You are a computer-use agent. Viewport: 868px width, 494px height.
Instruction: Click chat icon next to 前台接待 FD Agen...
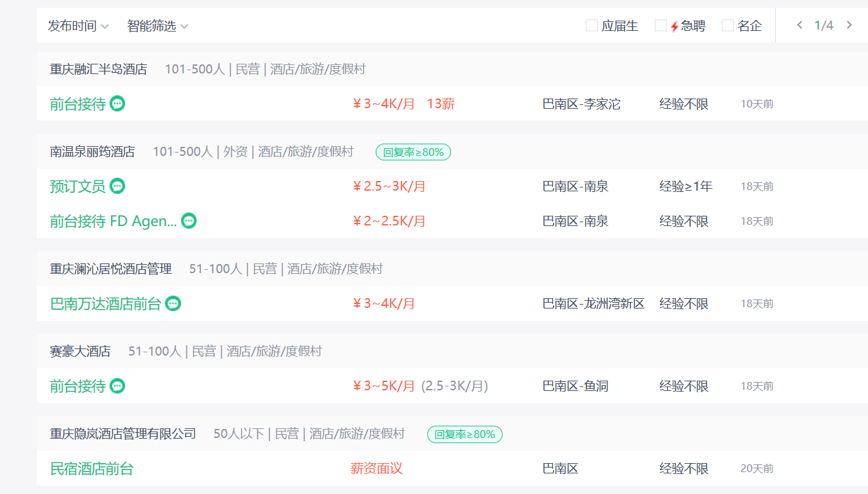(189, 221)
